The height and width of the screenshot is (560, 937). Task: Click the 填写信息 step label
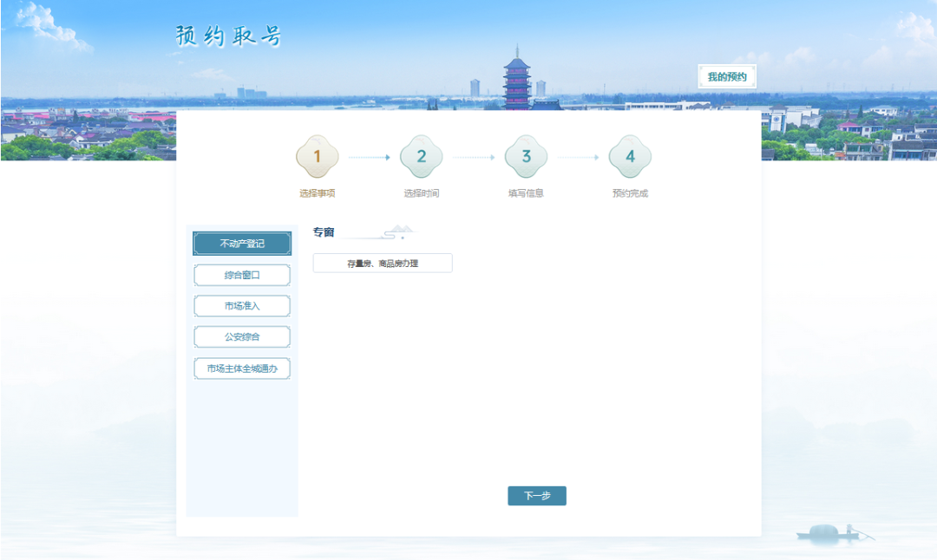[526, 193]
